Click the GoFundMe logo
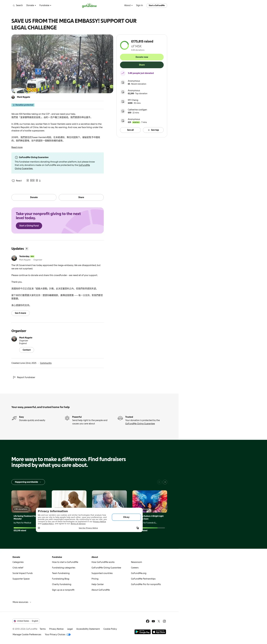 tap(89, 5)
